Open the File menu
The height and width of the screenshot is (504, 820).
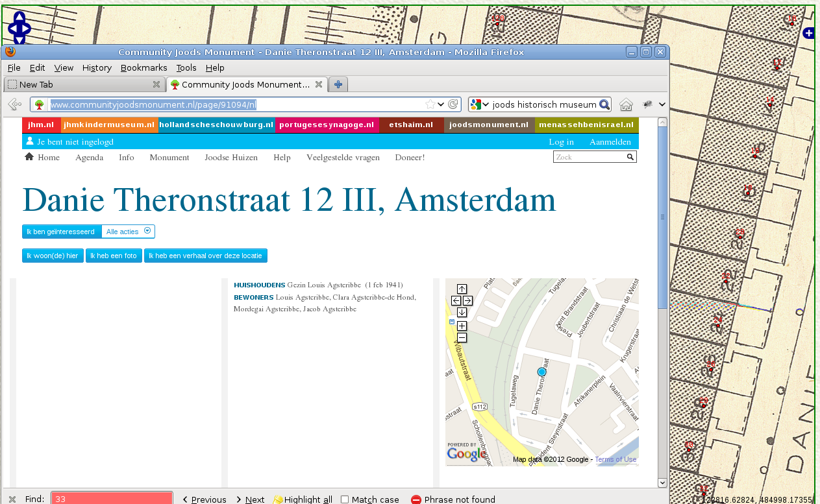[x=14, y=67]
